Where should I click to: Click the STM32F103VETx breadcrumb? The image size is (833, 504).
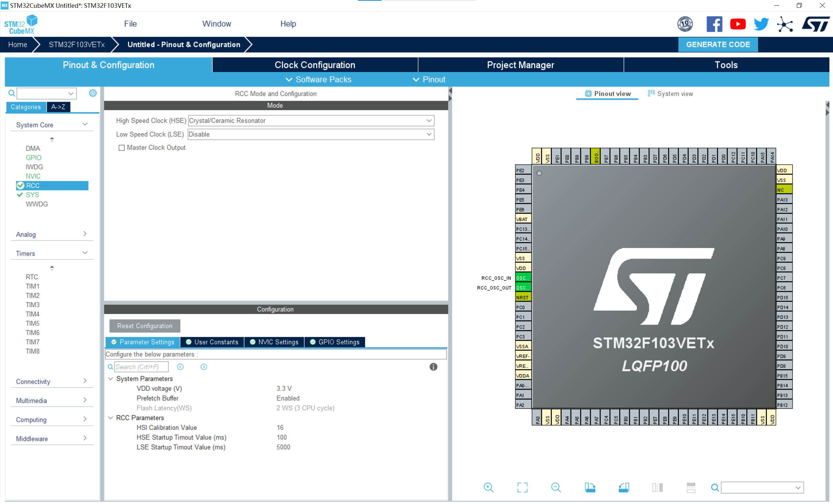tap(77, 45)
